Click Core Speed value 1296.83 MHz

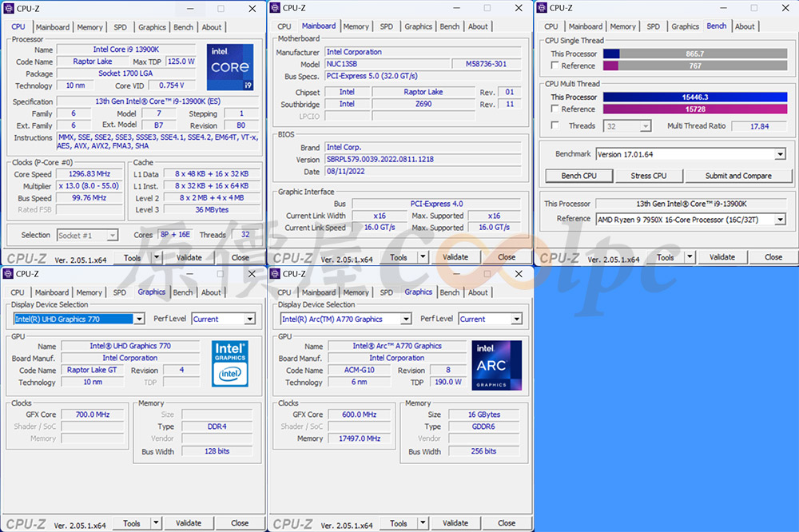click(89, 174)
